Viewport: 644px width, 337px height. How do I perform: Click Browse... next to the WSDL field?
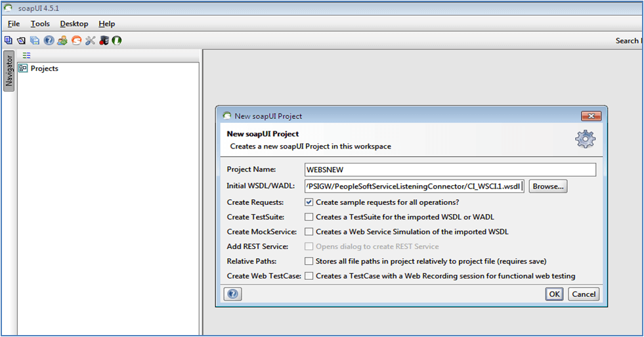click(x=548, y=186)
